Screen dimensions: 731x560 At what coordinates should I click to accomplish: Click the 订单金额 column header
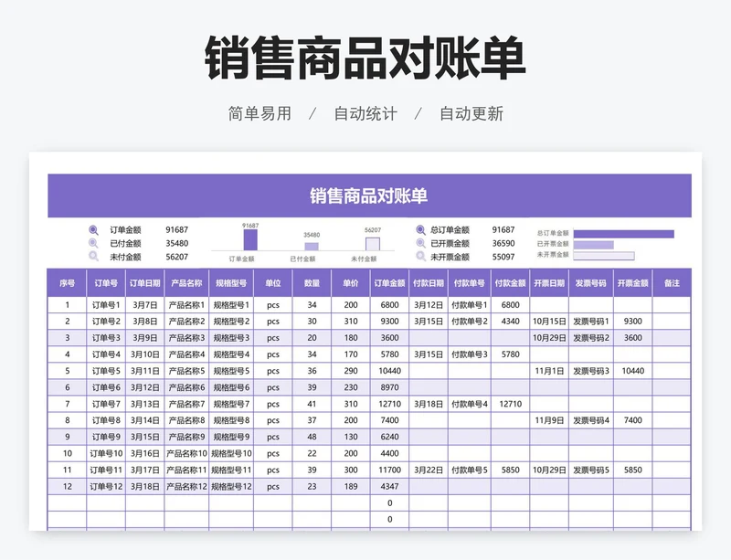pos(390,283)
